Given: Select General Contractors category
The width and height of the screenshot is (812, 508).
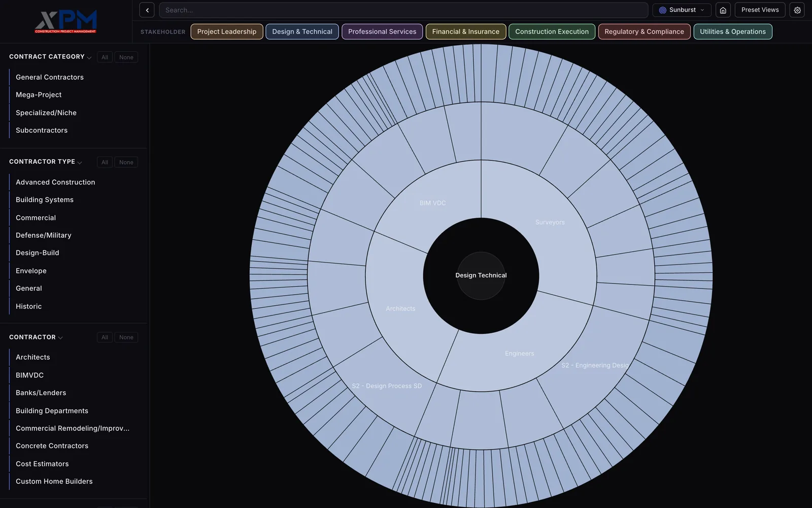Looking at the screenshot, I should point(50,77).
